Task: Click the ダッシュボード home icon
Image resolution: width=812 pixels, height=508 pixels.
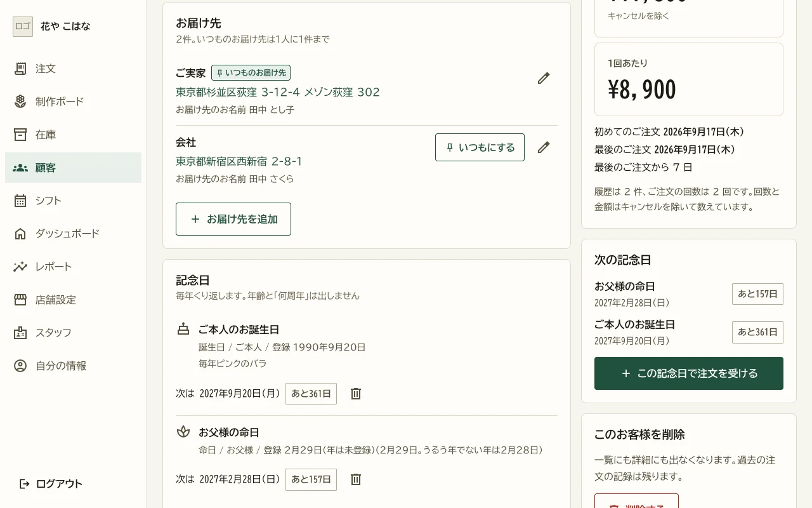Action: click(20, 234)
